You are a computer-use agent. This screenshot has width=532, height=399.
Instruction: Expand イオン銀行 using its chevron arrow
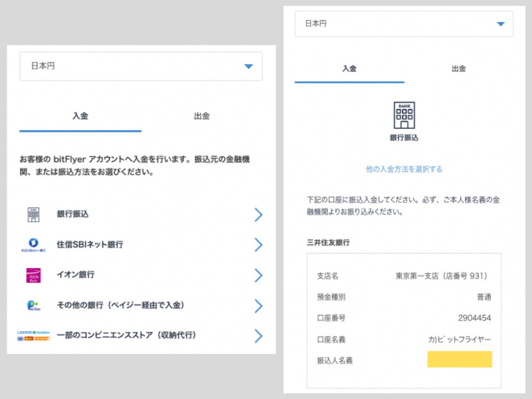click(258, 275)
